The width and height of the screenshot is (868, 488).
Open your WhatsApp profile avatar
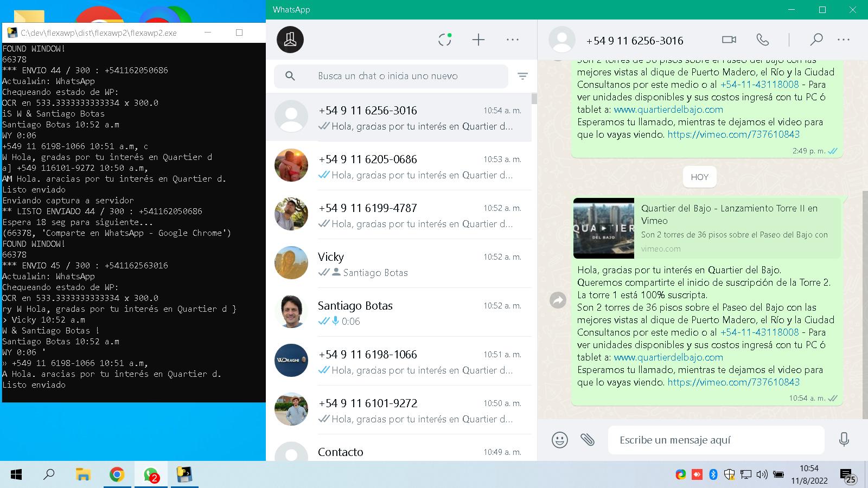[290, 40]
